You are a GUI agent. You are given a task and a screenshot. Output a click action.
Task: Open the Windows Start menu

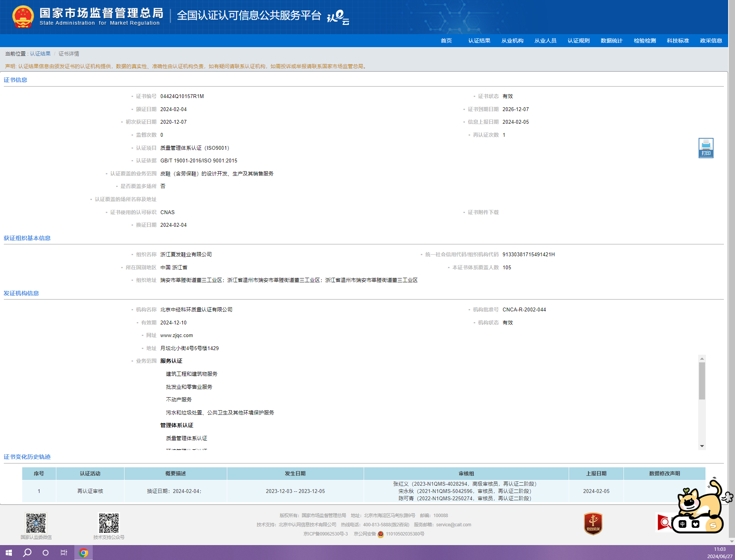(x=9, y=553)
